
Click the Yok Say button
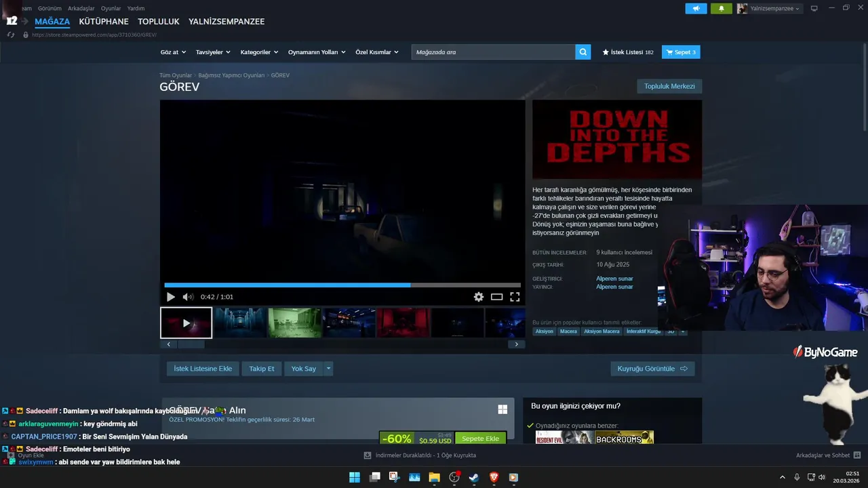(304, 369)
